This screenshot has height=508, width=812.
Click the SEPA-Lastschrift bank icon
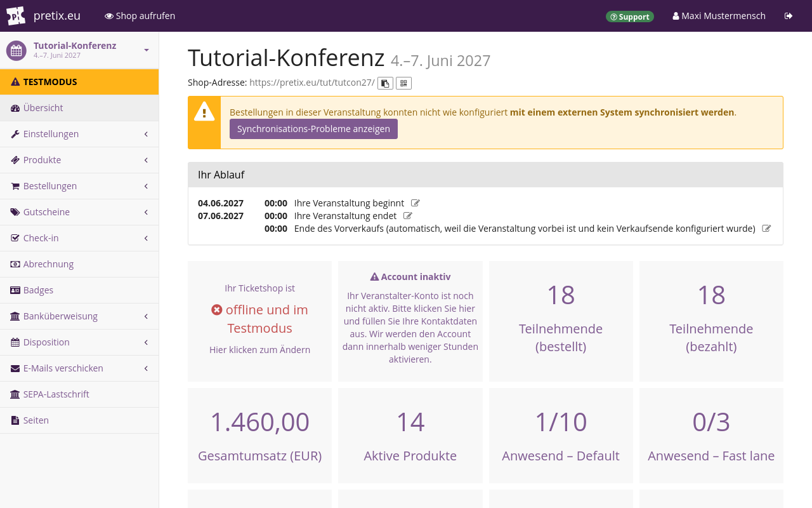pos(15,394)
